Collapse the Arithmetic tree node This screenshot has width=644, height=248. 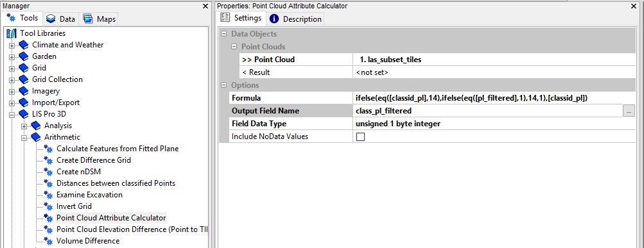point(24,138)
